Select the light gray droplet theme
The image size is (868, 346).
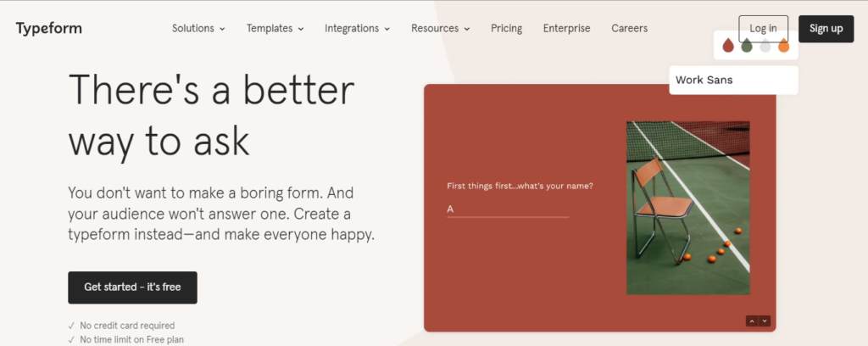(765, 46)
